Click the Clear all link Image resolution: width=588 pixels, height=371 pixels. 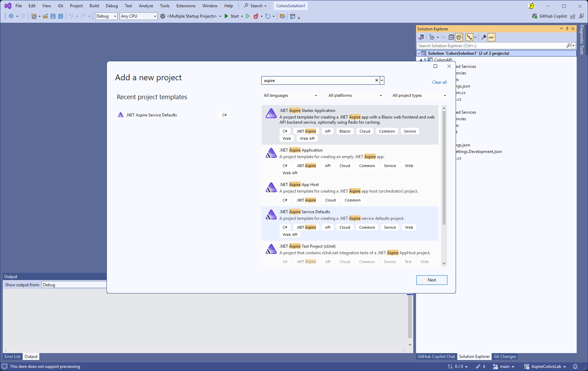439,82
